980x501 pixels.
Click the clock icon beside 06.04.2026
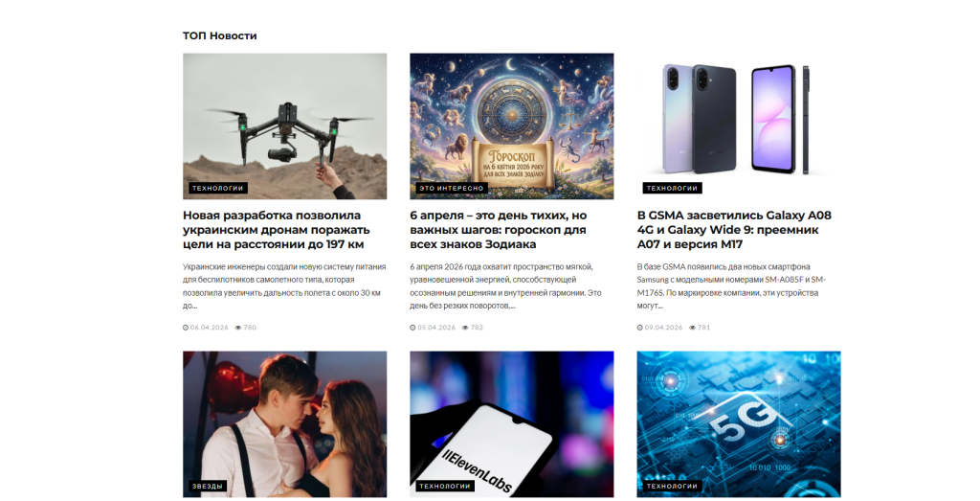186,327
